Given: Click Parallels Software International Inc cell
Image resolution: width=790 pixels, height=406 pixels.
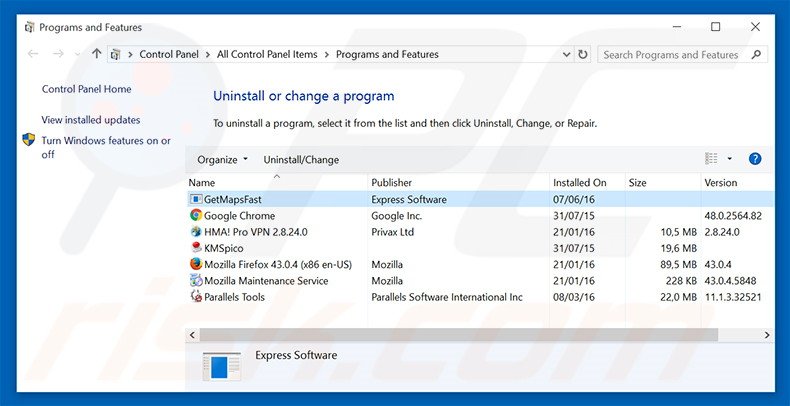Looking at the screenshot, I should [x=447, y=297].
